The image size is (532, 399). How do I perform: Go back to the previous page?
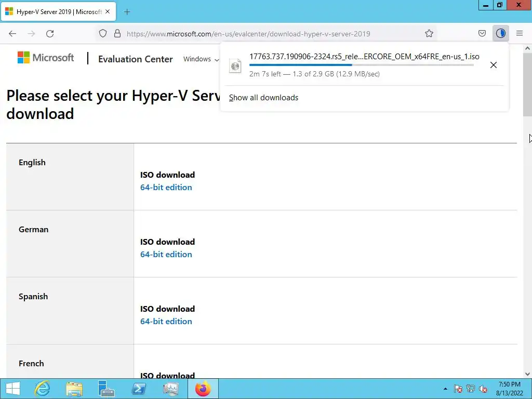click(12, 34)
